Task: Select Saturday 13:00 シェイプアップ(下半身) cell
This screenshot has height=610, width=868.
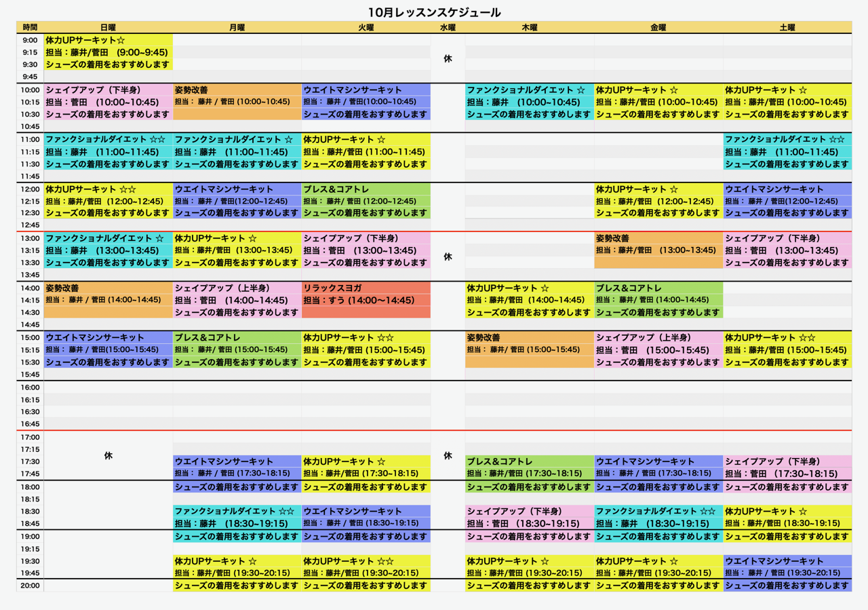Action: pyautogui.click(x=787, y=238)
